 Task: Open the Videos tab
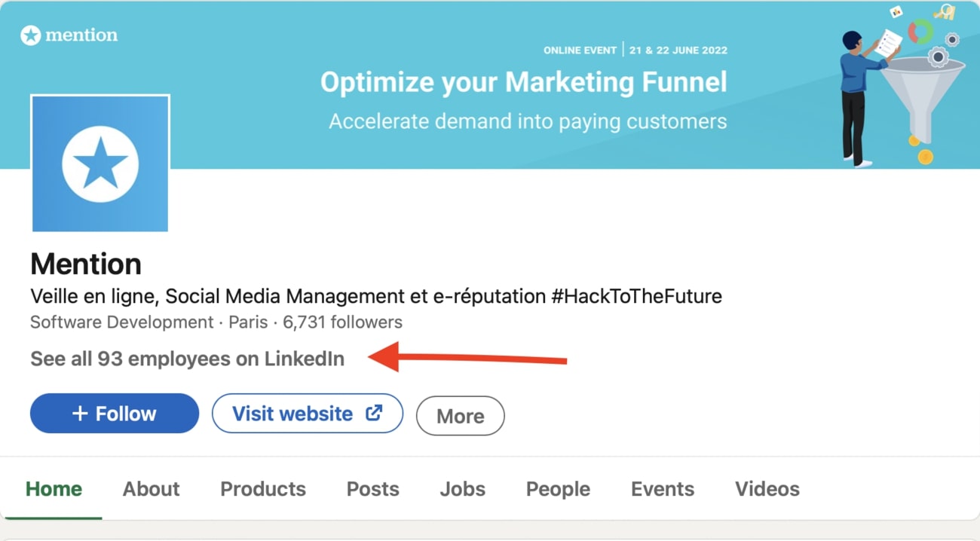pyautogui.click(x=767, y=489)
